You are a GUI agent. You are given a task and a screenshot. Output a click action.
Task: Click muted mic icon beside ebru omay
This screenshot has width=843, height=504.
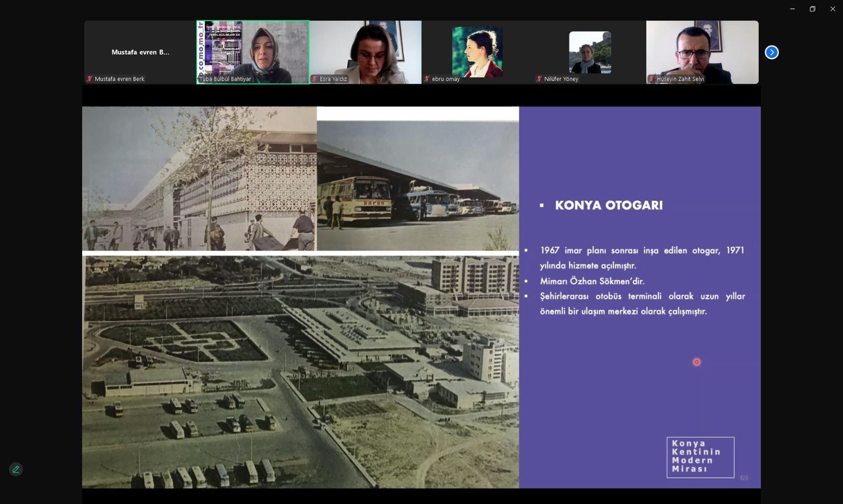tap(427, 79)
